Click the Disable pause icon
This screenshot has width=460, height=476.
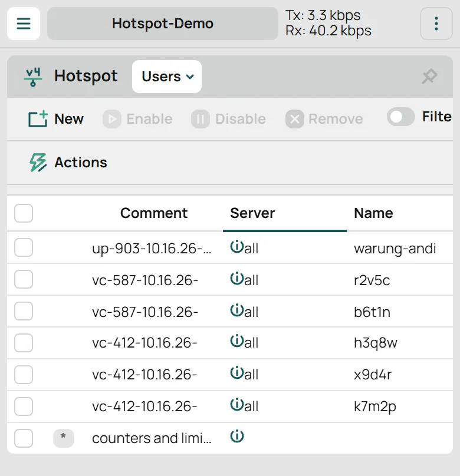point(201,119)
